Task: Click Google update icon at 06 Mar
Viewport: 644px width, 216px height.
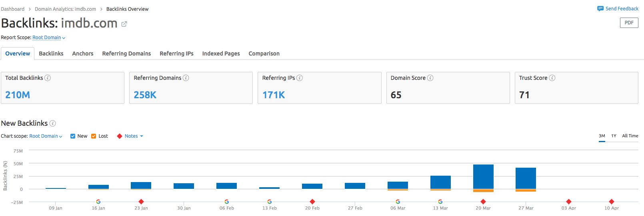Action: 398,202
